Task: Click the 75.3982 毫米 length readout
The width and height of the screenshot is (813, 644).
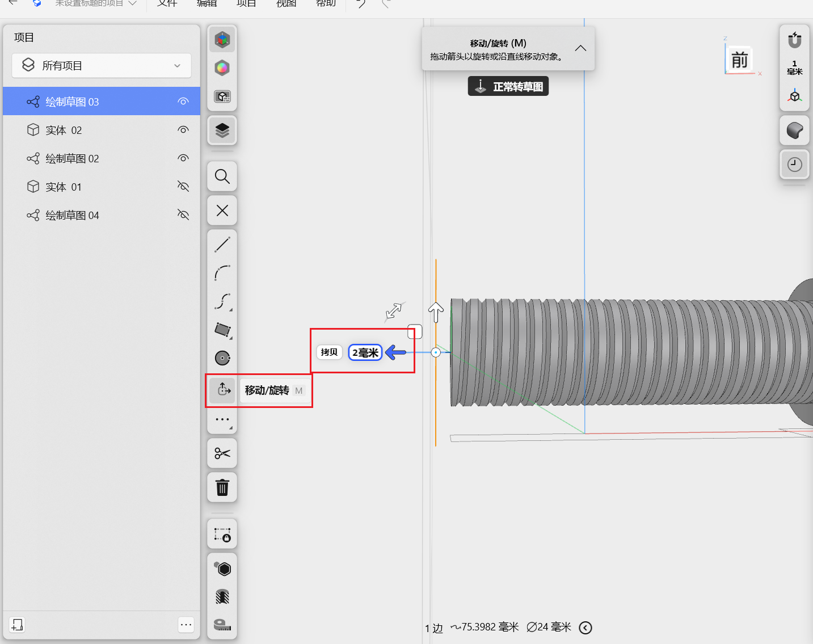Action: (485, 627)
